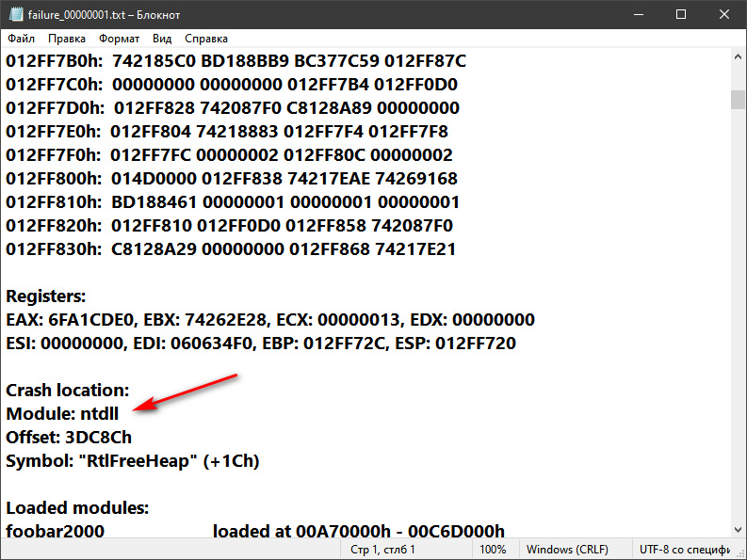Screen dimensions: 747x560
Task: Click the Windows (CRLF) status entry
Action: click(x=567, y=550)
